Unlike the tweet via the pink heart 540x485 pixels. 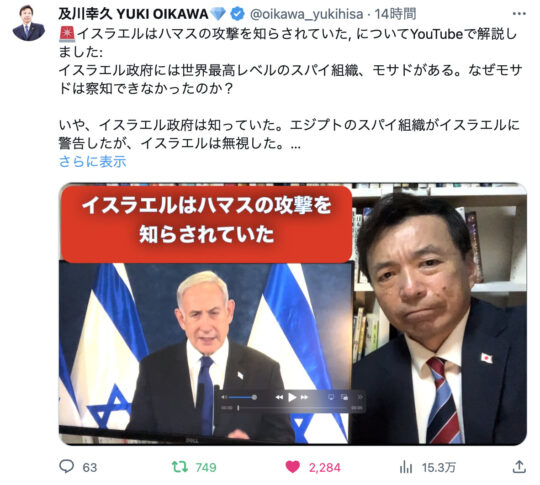pos(293,467)
